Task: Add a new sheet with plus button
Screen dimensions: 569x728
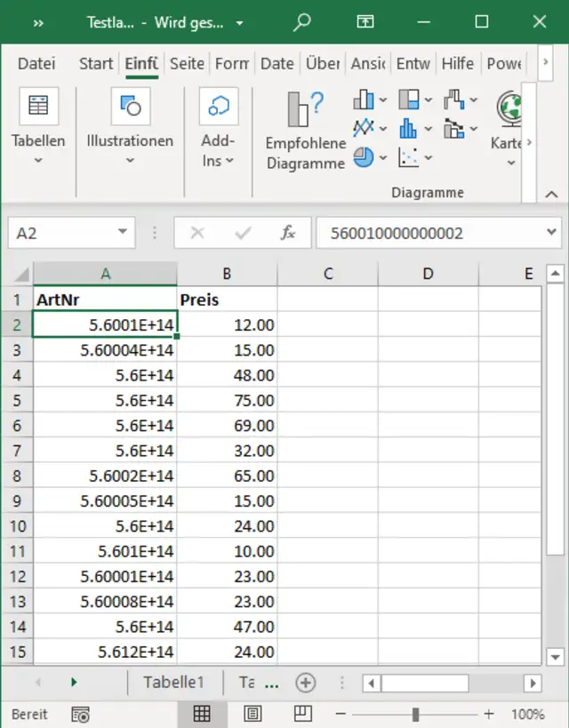Action: 306,683
